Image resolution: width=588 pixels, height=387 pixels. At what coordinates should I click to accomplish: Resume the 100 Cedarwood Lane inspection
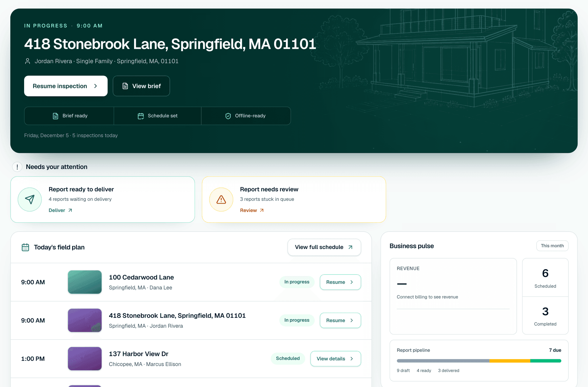point(340,282)
